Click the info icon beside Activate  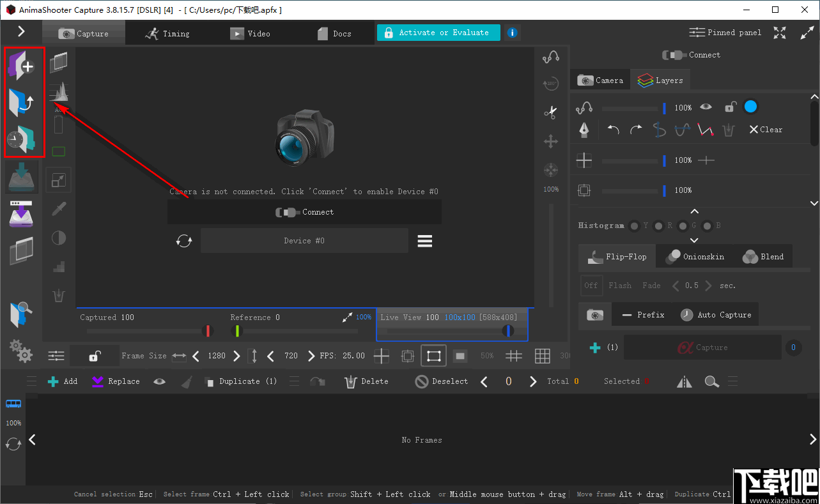point(512,33)
